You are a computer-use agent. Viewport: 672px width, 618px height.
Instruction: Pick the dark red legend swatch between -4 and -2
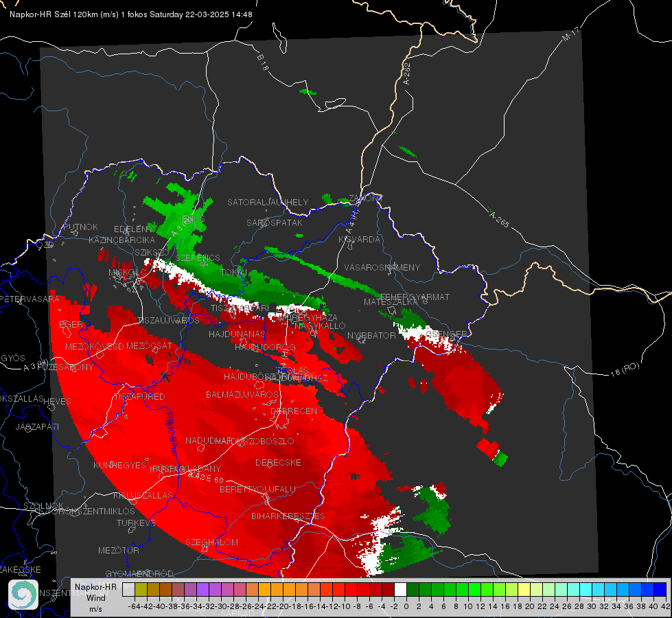(388, 589)
